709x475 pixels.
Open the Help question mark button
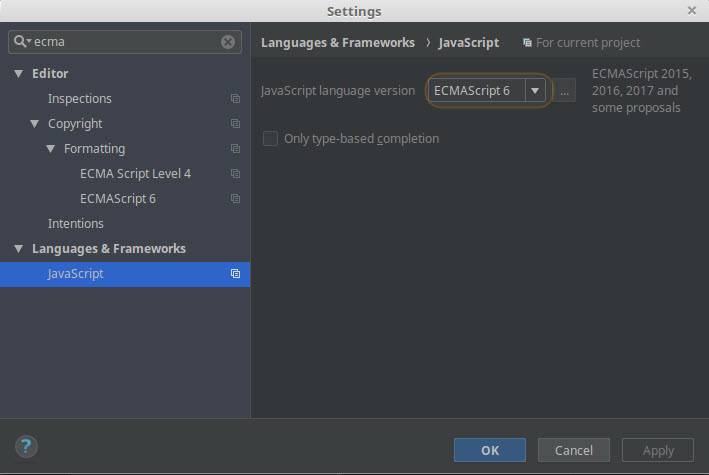pos(27,447)
